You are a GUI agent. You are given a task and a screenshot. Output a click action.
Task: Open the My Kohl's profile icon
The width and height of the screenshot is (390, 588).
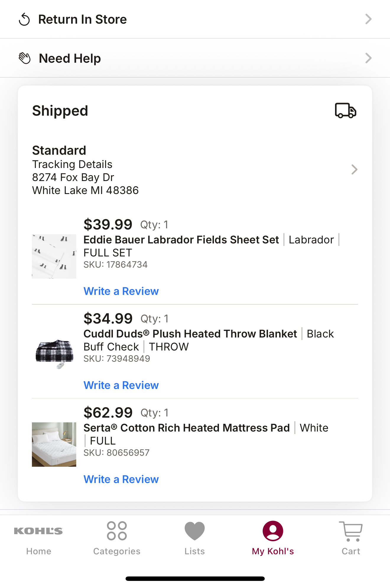[273, 531]
